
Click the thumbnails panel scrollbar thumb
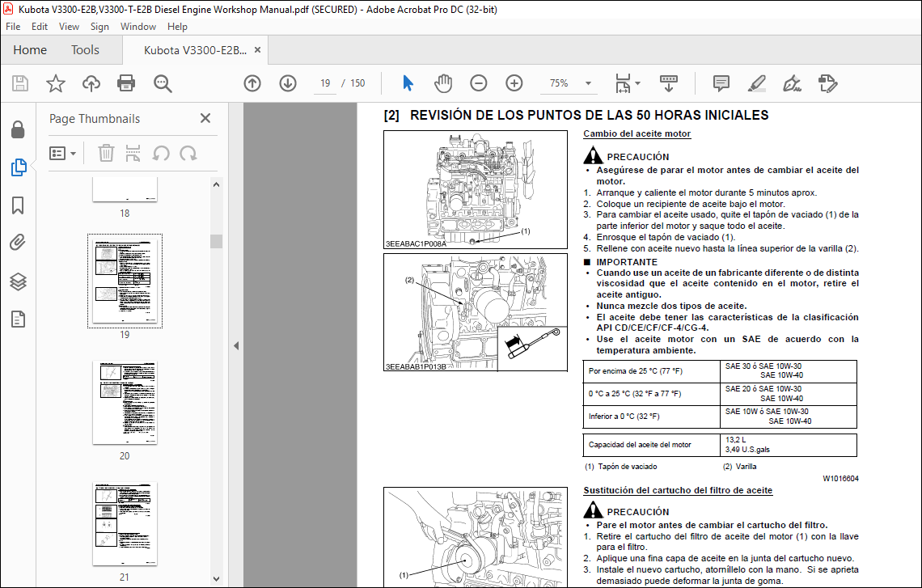tap(217, 241)
